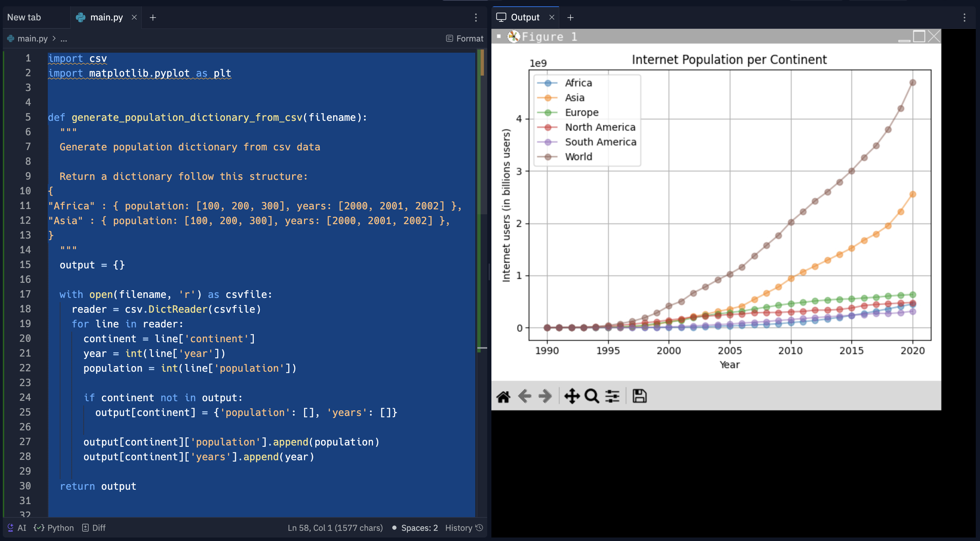Click the Format icon above the code editor

tap(450, 38)
